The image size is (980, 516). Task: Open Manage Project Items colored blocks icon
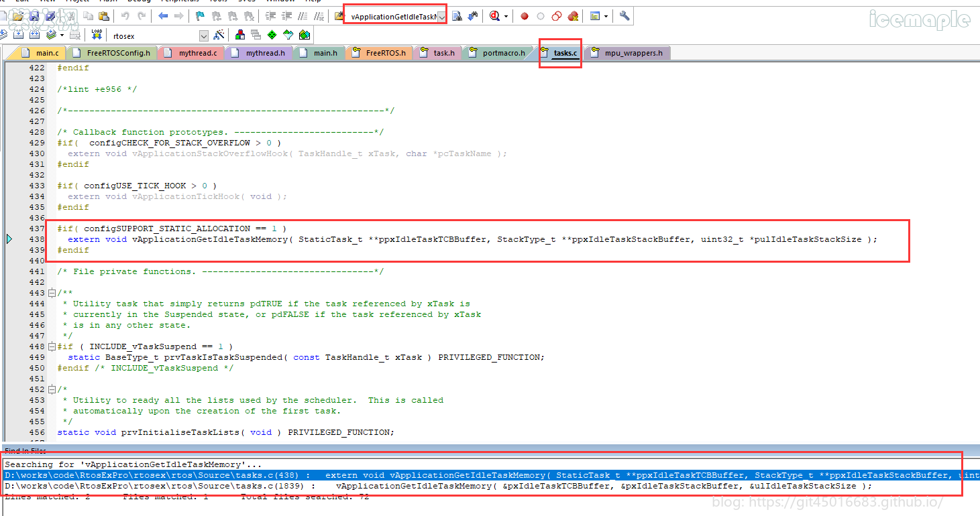tap(239, 35)
